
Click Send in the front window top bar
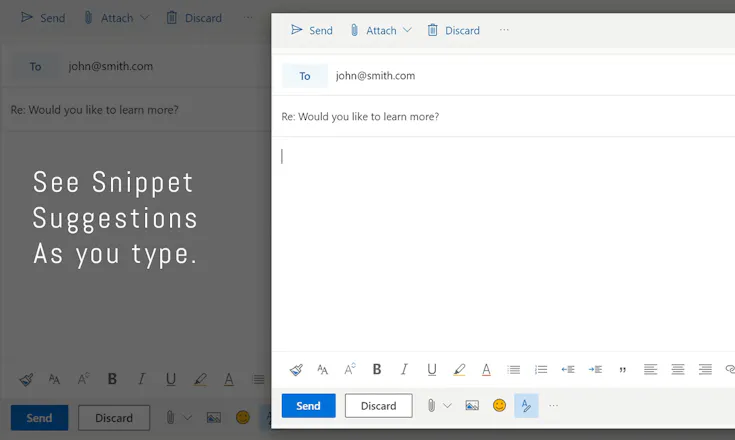coord(312,30)
